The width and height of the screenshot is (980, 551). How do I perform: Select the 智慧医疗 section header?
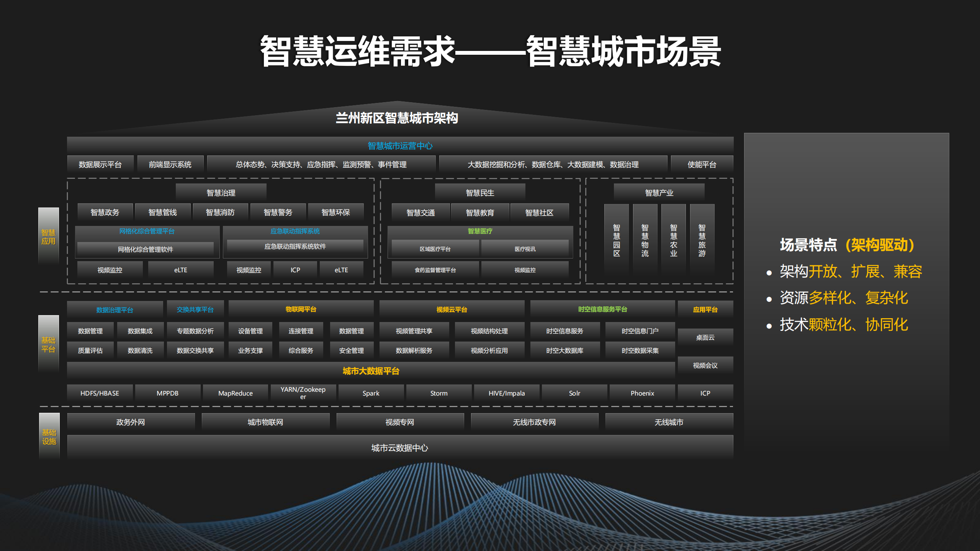coord(479,231)
